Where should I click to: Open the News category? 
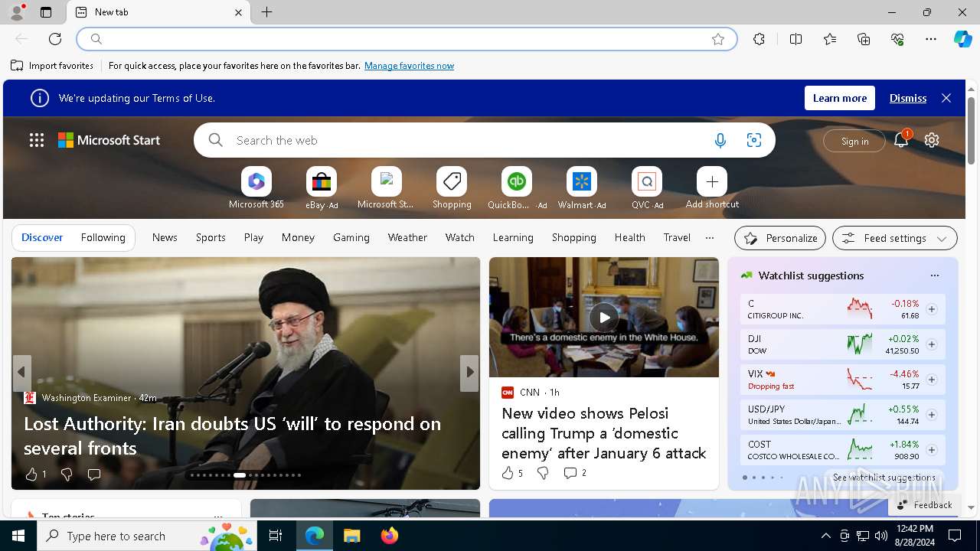pos(165,237)
